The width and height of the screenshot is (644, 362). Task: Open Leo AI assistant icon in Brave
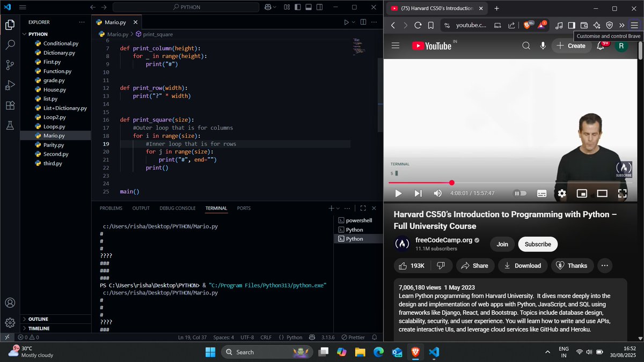tap(597, 25)
